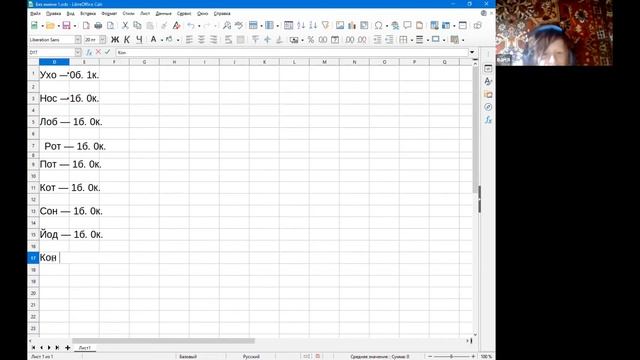
Task: Open the Вставка menu
Action: 88,13
